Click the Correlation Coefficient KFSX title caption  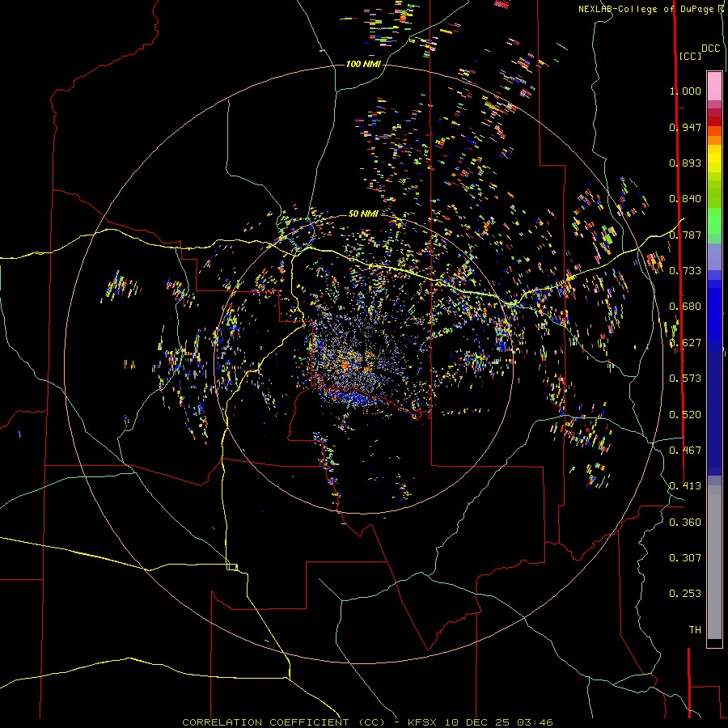[x=367, y=722]
